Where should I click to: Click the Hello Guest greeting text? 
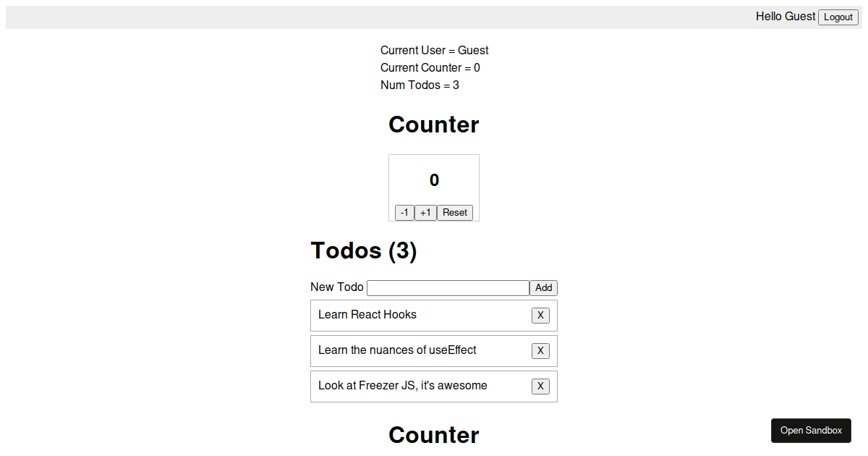click(786, 17)
